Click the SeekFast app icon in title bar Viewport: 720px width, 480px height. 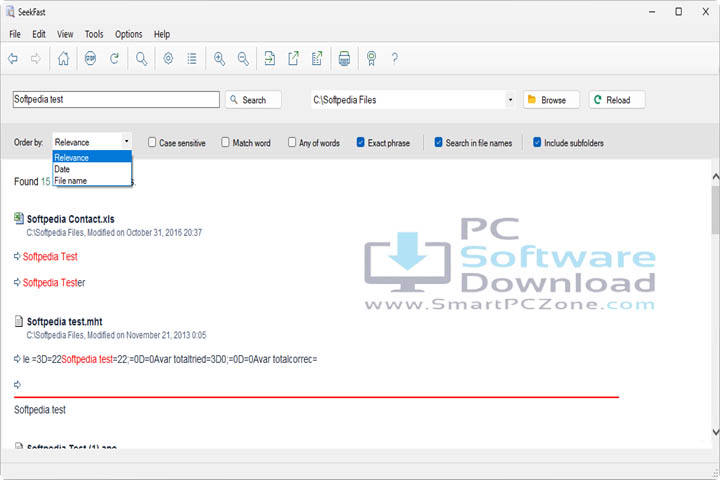[x=10, y=11]
